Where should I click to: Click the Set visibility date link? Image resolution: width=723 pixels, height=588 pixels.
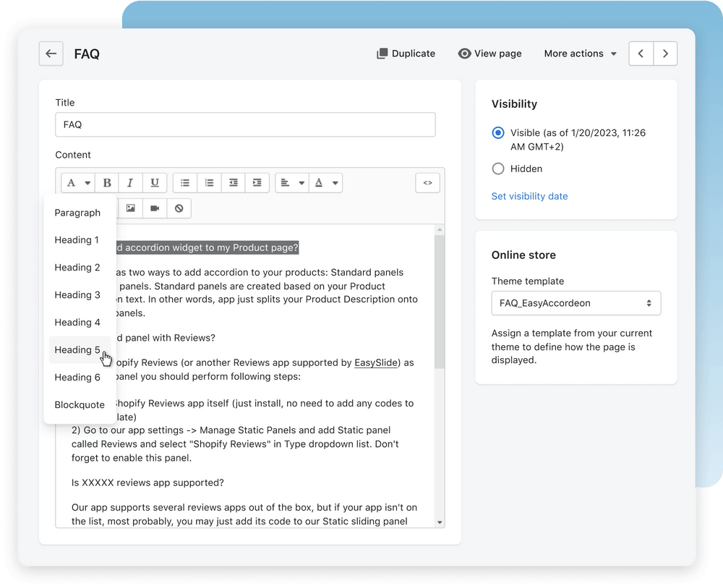(x=529, y=196)
